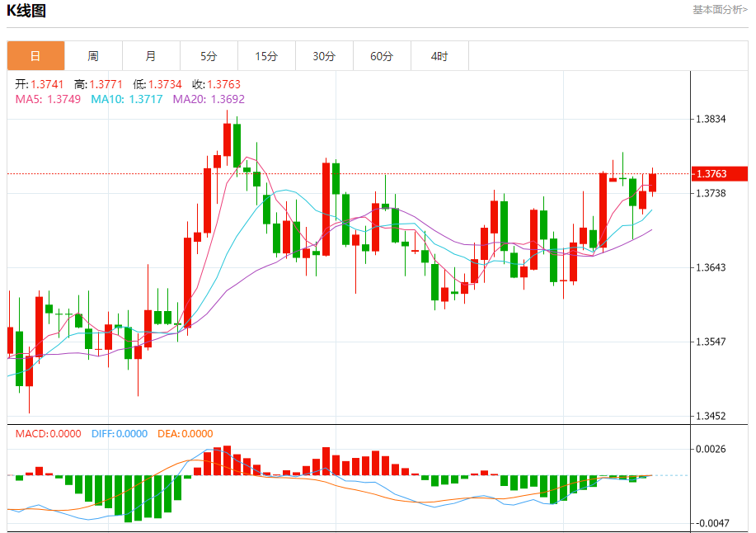Click the MA5: 1.3749 indicator label

click(48, 99)
